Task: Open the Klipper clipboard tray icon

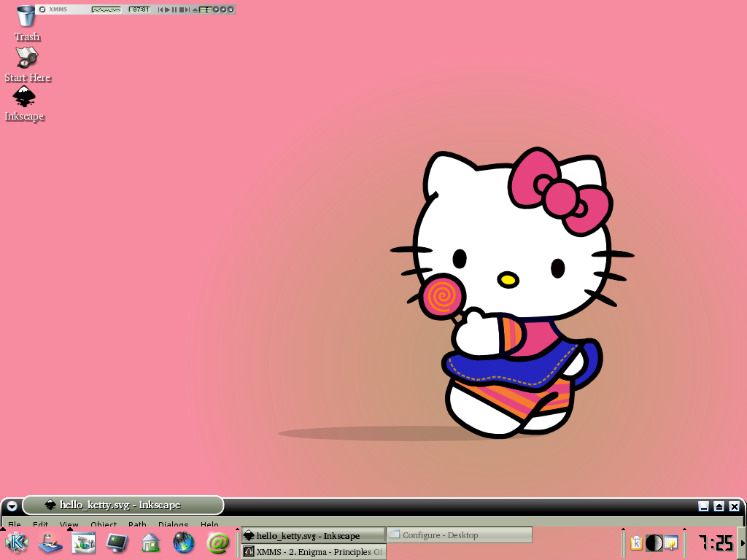Action: [636, 542]
